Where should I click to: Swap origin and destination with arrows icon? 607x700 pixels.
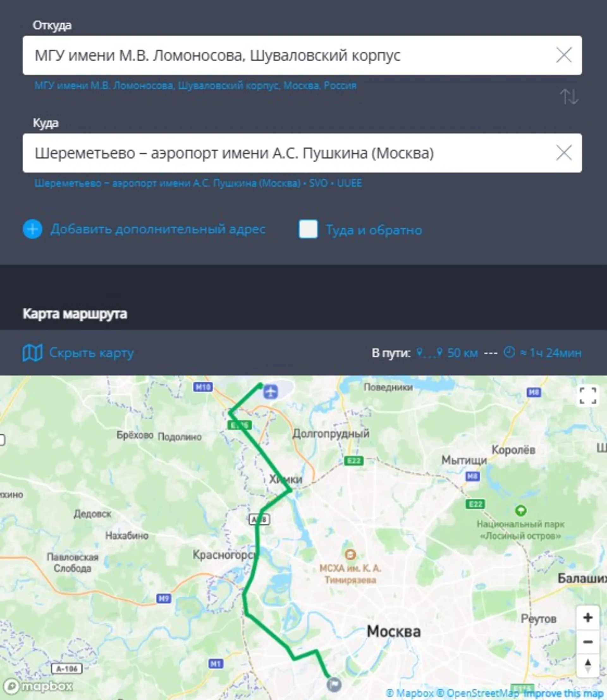[569, 96]
